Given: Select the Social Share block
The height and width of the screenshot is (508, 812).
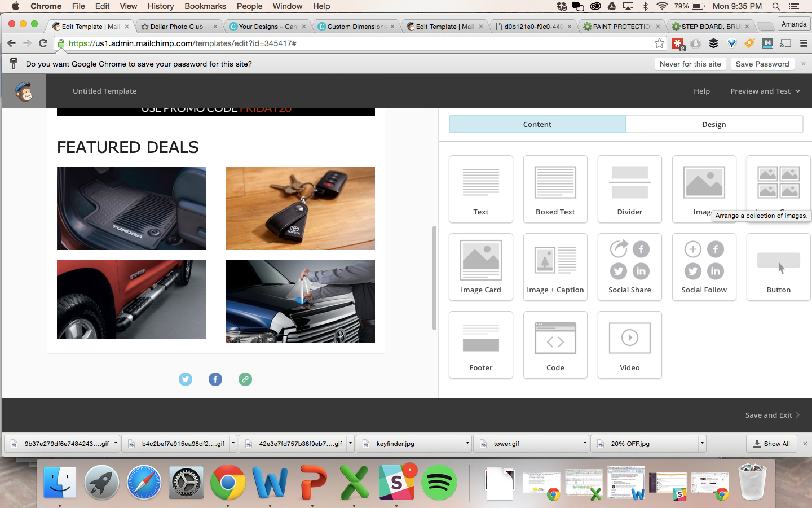Looking at the screenshot, I should 629,267.
